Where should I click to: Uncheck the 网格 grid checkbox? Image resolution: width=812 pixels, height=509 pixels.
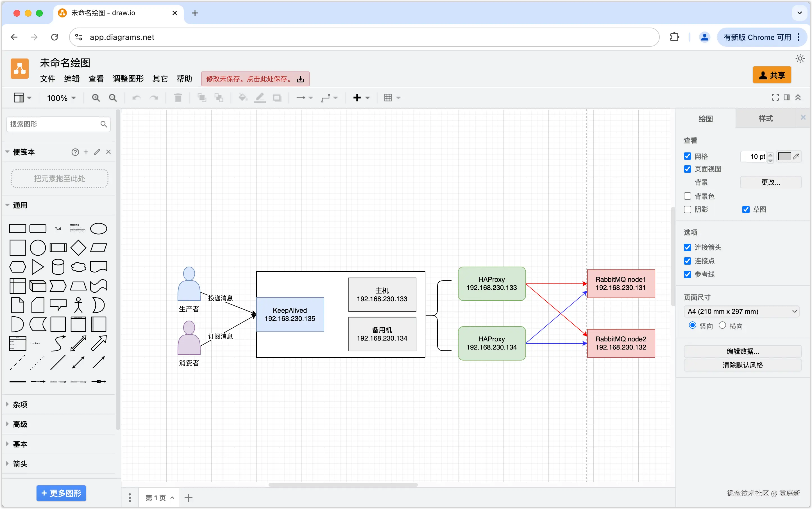pos(688,156)
